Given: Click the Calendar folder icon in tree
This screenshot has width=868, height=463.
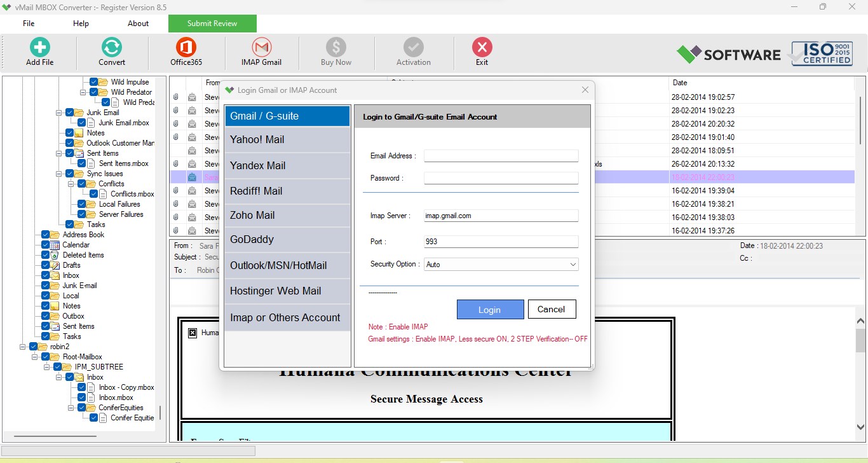Looking at the screenshot, I should (x=55, y=245).
